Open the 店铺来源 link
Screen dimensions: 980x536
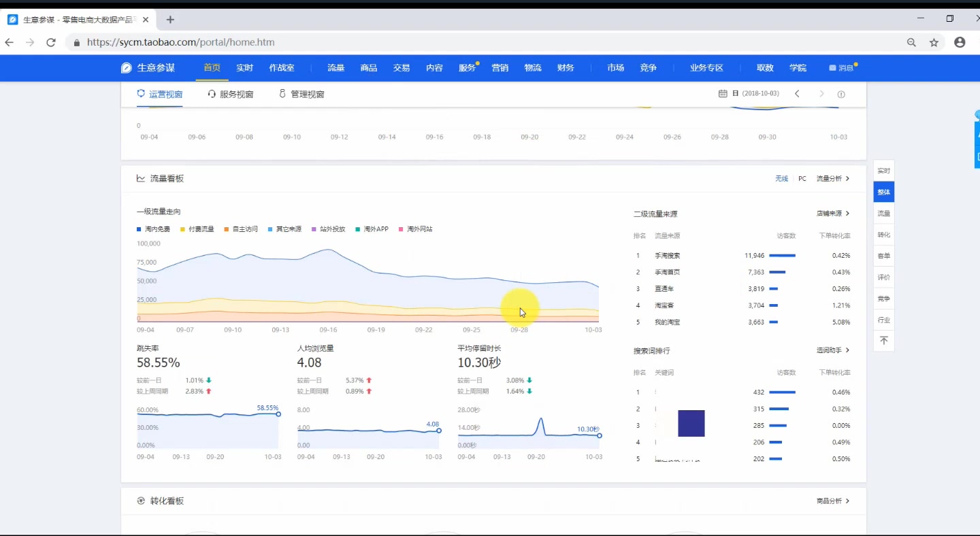(x=833, y=214)
